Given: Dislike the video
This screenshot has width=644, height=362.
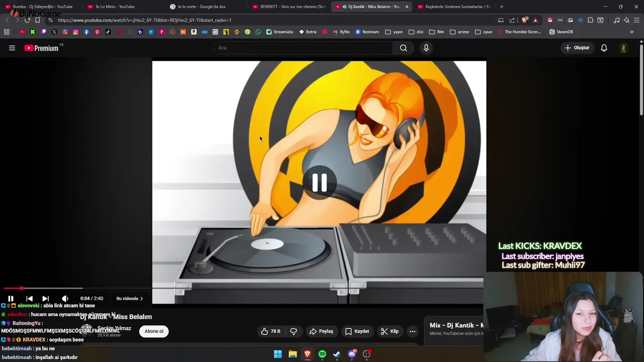Looking at the screenshot, I should (294, 331).
